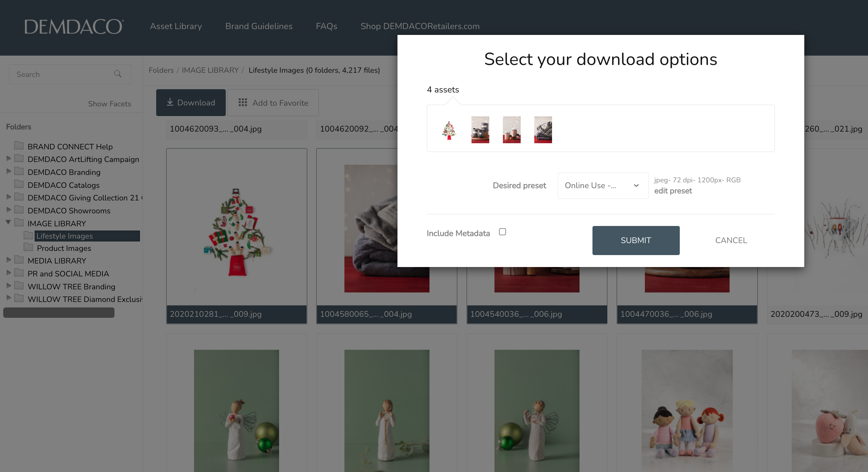Click the 1004540036_..._006.jpg filename label
The width and height of the screenshot is (868, 472).
click(x=516, y=314)
